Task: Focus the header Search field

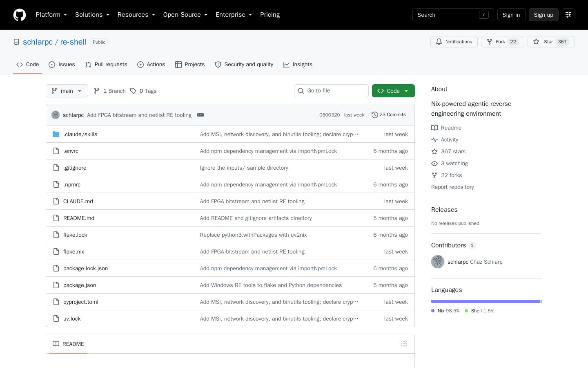Action: pyautogui.click(x=453, y=15)
